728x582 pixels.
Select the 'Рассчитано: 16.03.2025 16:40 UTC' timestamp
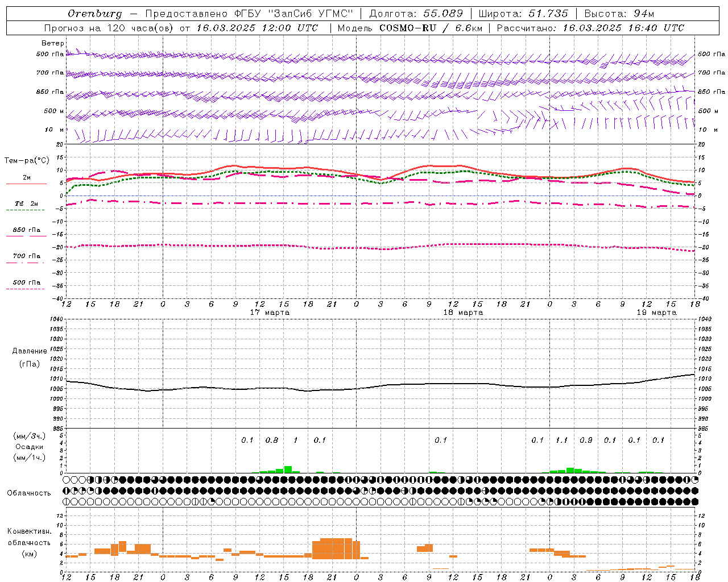click(590, 28)
